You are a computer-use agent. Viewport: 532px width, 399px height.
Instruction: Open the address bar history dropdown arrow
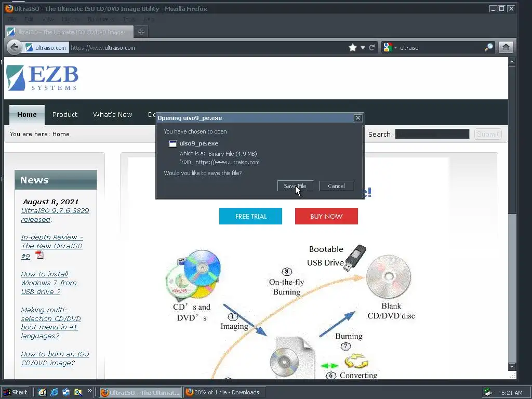tap(363, 47)
